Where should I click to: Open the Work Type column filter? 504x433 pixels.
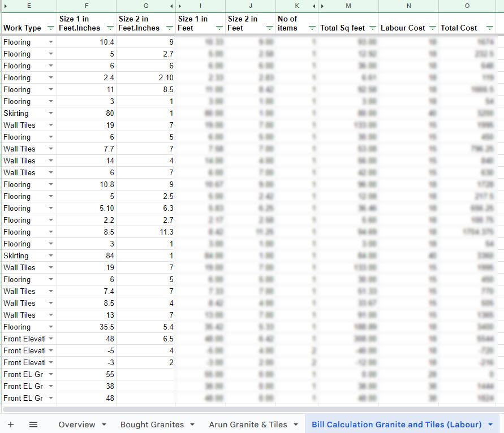pos(51,28)
